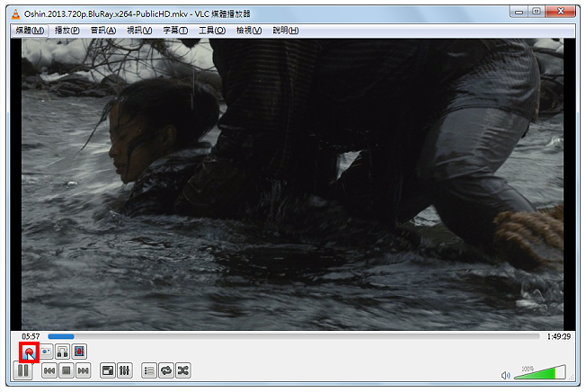Screen dimensions: 586x392
Task: Pause playback with the pause button
Action: click(x=23, y=370)
